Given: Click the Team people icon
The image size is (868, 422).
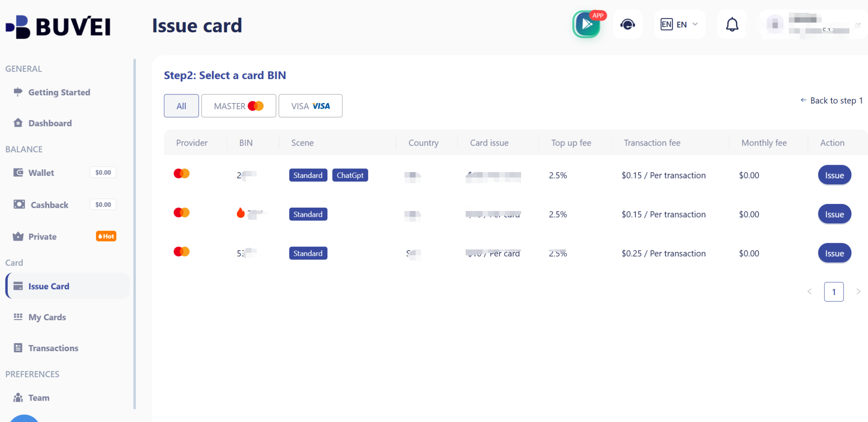Looking at the screenshot, I should click(x=18, y=398).
